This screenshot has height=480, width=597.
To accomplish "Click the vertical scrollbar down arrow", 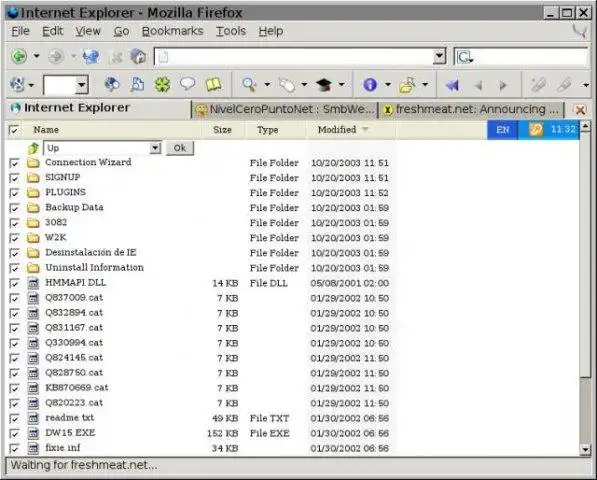I will [585, 450].
